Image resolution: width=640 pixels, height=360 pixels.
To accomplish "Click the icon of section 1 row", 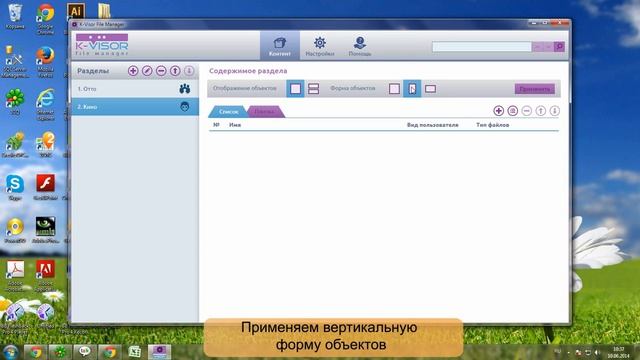I will tap(184, 89).
